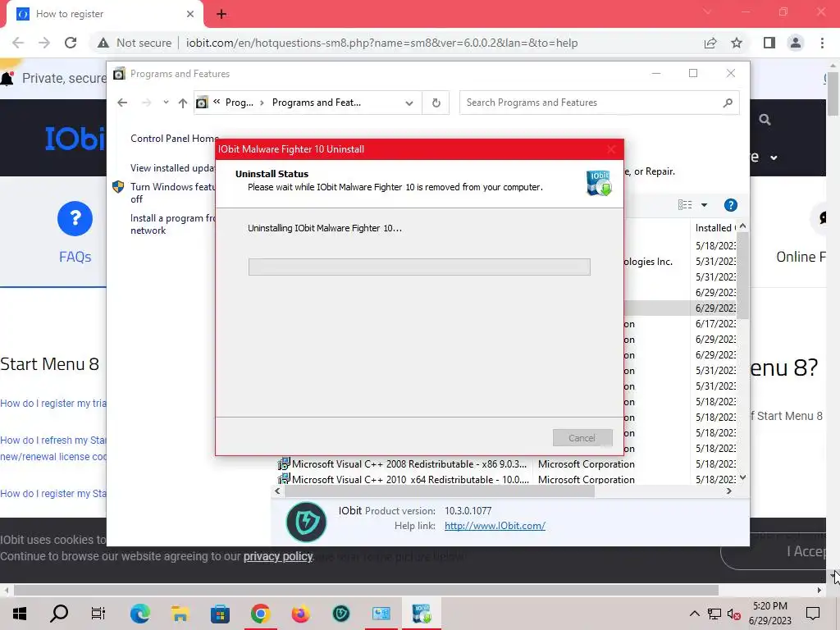
Task: Click Cancel in the uninstall dialog
Action: 582,438
